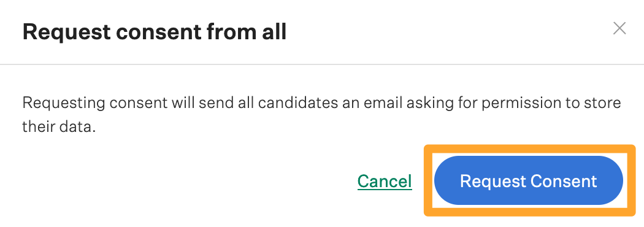
Task: Click the divider line below the title
Action: tap(322, 64)
